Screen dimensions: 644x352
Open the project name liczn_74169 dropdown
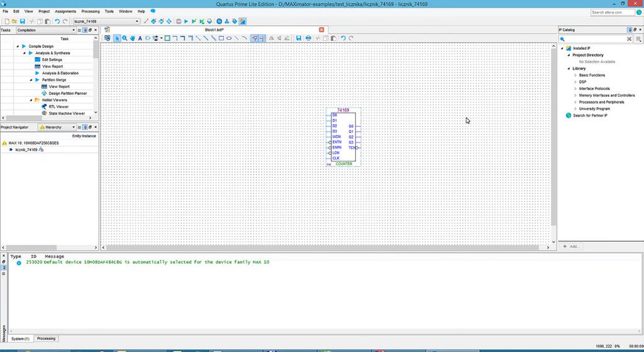[x=106, y=21]
